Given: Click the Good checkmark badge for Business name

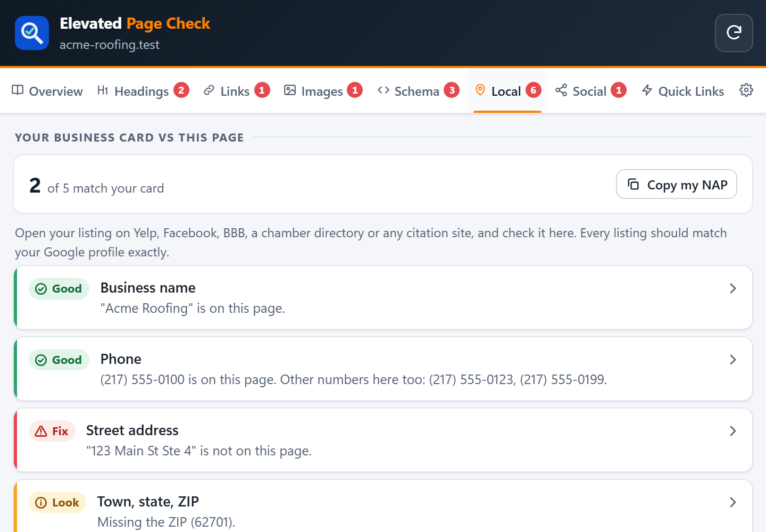Looking at the screenshot, I should tap(59, 289).
